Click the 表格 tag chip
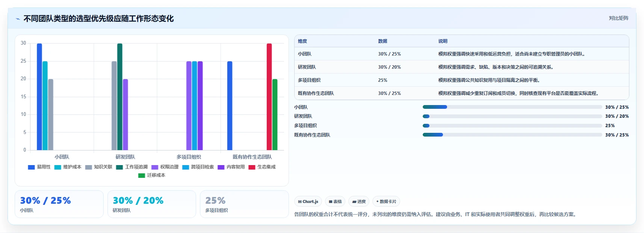 click(x=335, y=201)
